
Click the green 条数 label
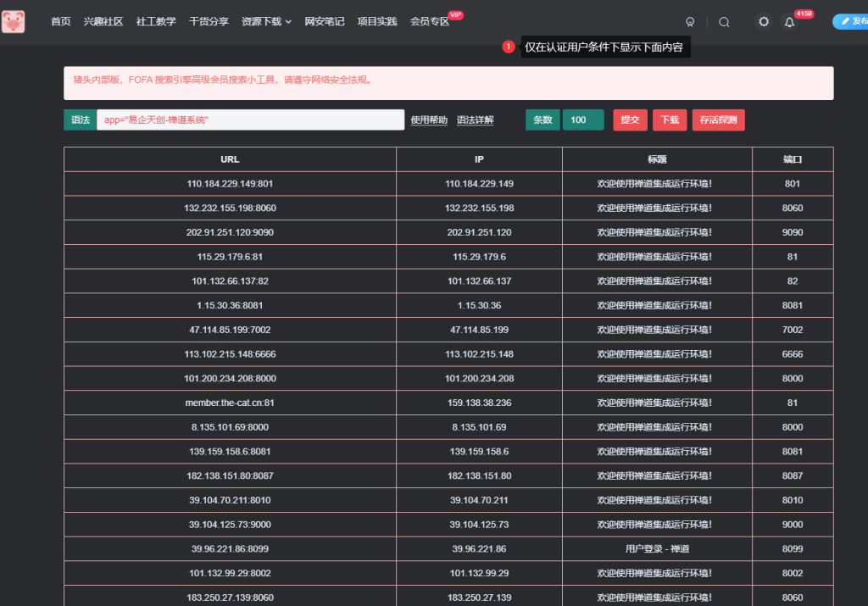(x=542, y=120)
